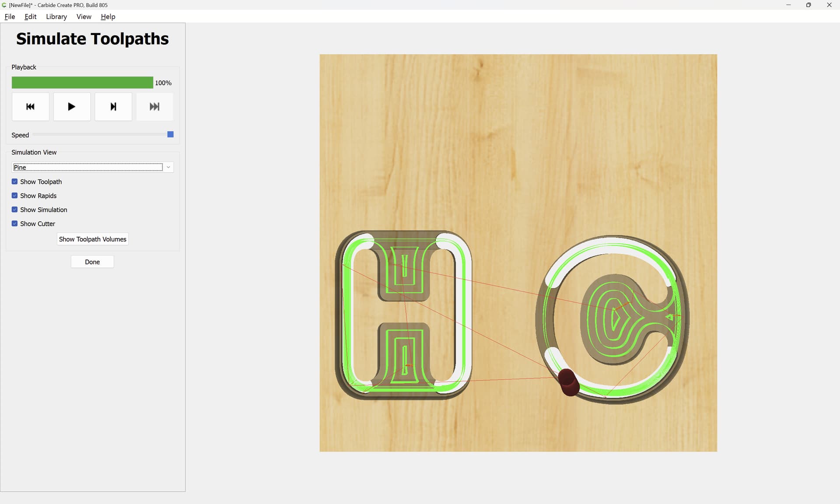Click the green playback progress bar
840x504 pixels.
82,83
